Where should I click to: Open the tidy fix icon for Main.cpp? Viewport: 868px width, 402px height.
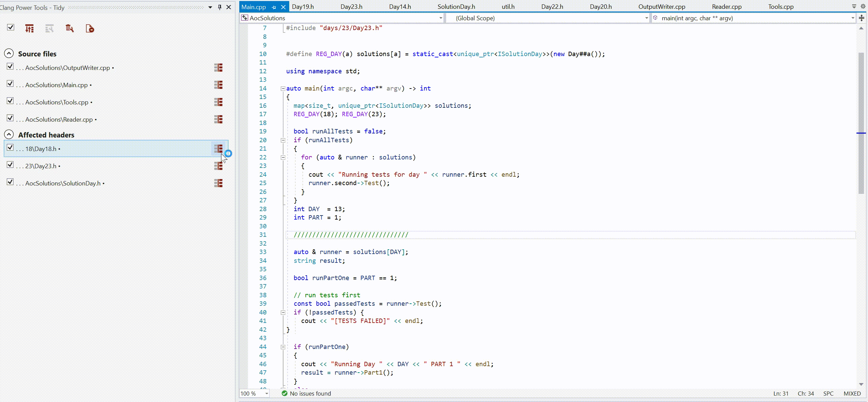tap(218, 85)
